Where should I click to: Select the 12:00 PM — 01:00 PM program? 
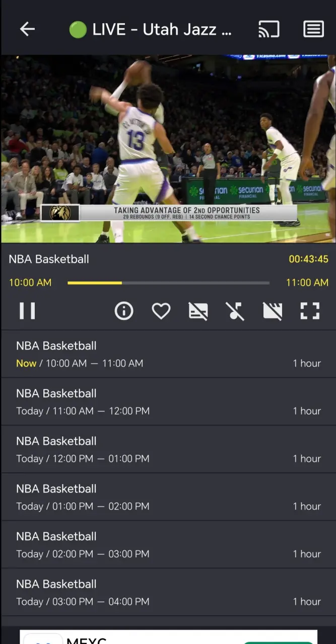168,450
